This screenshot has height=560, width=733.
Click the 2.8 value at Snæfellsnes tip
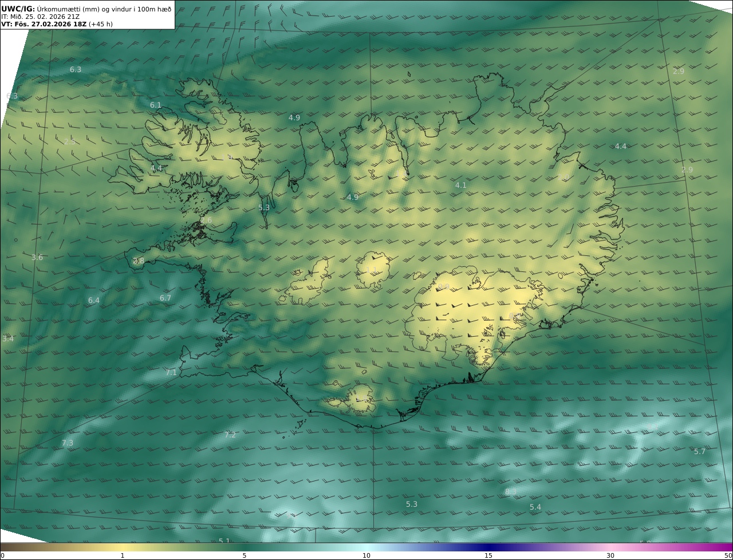(x=139, y=261)
